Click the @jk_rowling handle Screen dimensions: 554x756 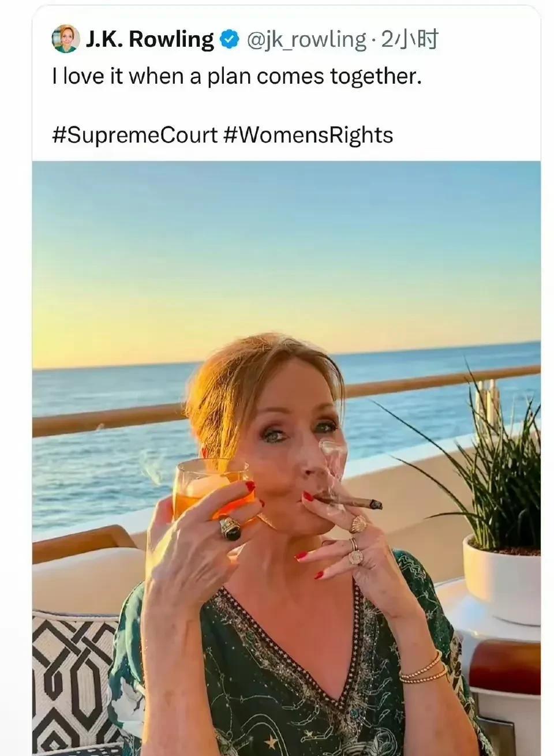(x=306, y=39)
